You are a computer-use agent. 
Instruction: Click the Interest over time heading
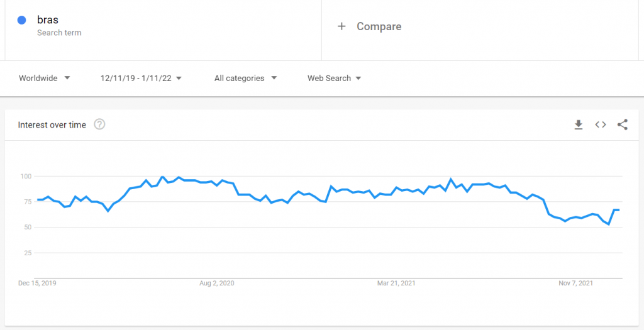point(52,125)
